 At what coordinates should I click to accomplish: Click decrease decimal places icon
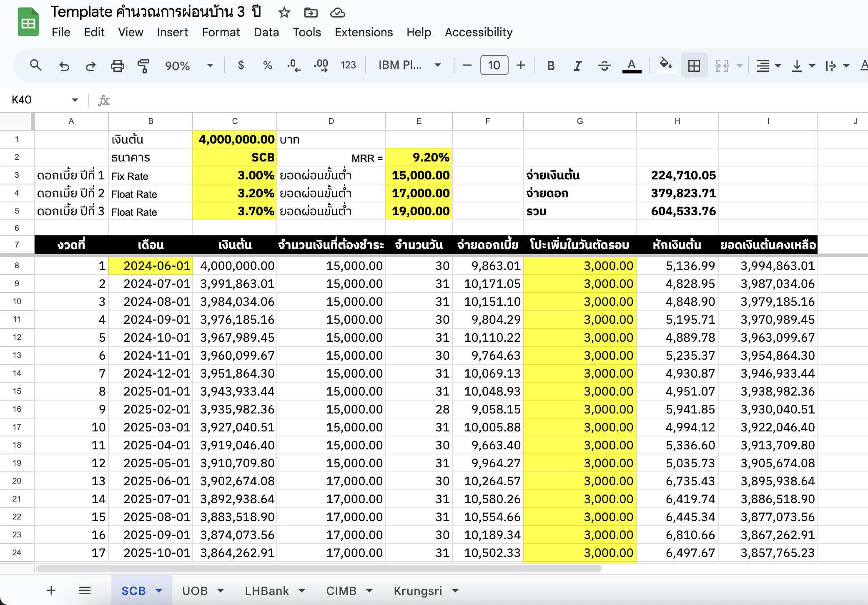click(x=294, y=66)
